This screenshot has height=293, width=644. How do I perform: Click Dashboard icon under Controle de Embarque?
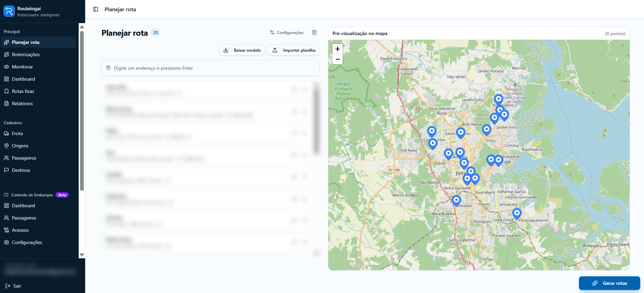click(x=6, y=206)
